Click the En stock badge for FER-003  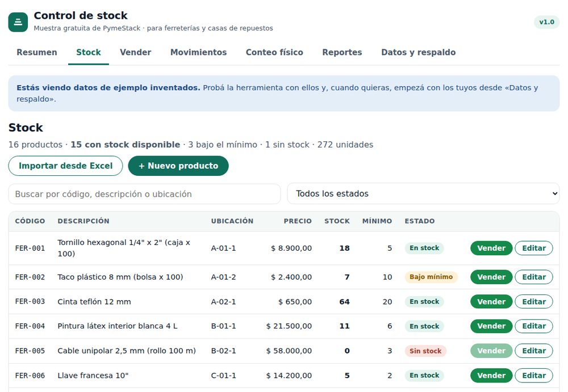tap(424, 301)
